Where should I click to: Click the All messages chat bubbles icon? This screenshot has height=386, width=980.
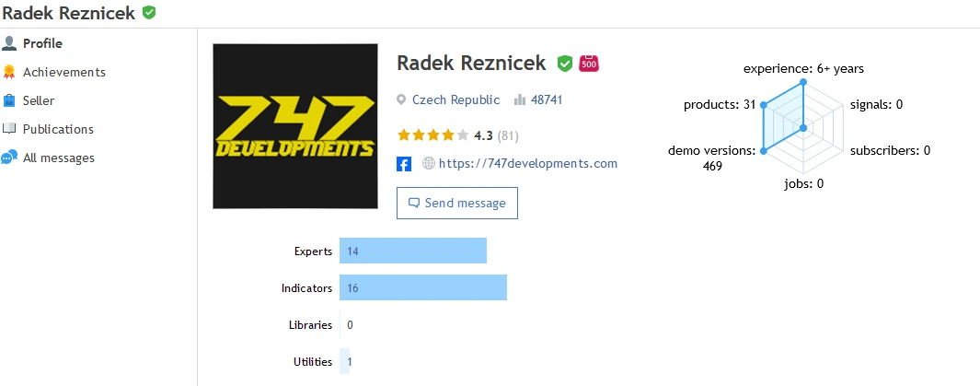(x=9, y=158)
